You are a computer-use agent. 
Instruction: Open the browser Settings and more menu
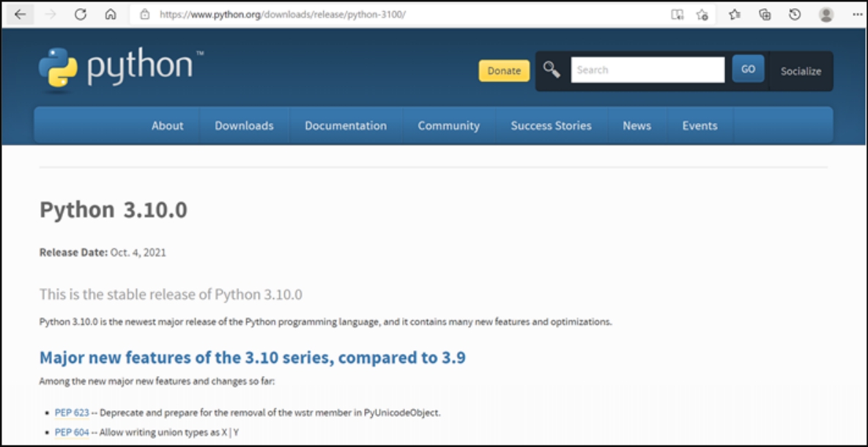(857, 14)
